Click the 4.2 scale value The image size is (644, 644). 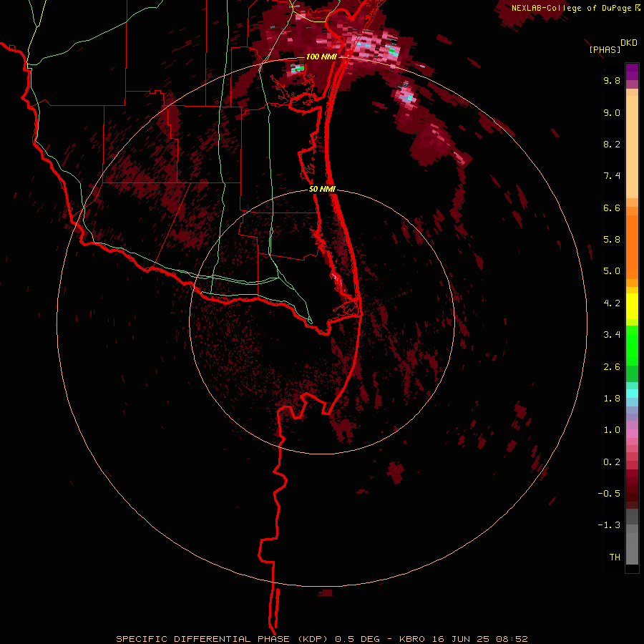[612, 303]
